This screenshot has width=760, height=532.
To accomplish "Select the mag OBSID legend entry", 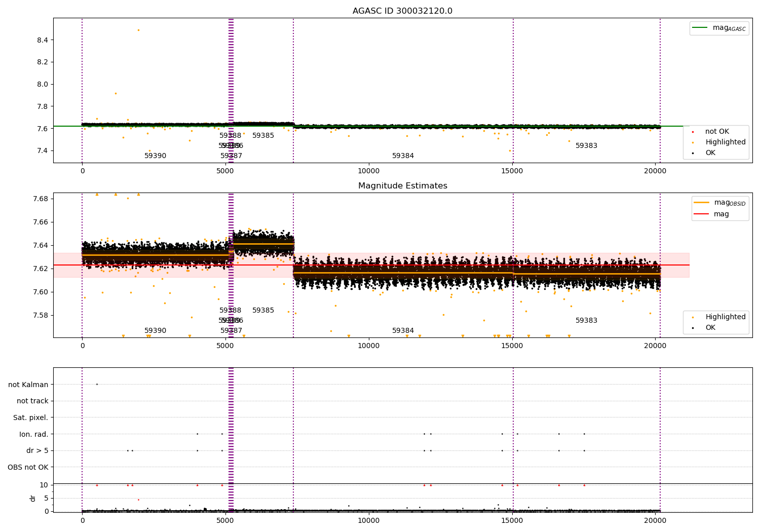I will pos(720,203).
